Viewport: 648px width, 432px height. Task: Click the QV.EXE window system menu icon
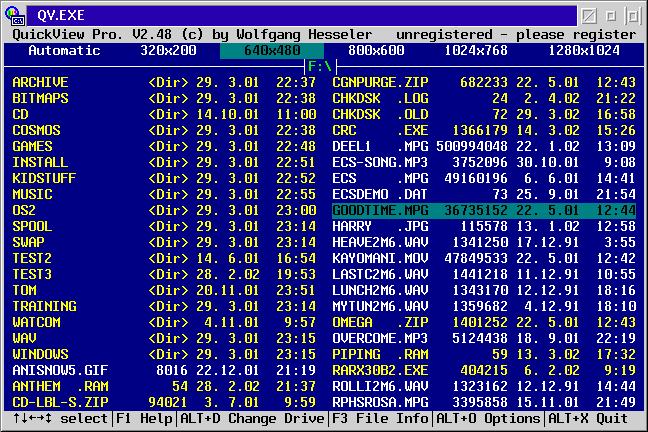tap(15, 16)
